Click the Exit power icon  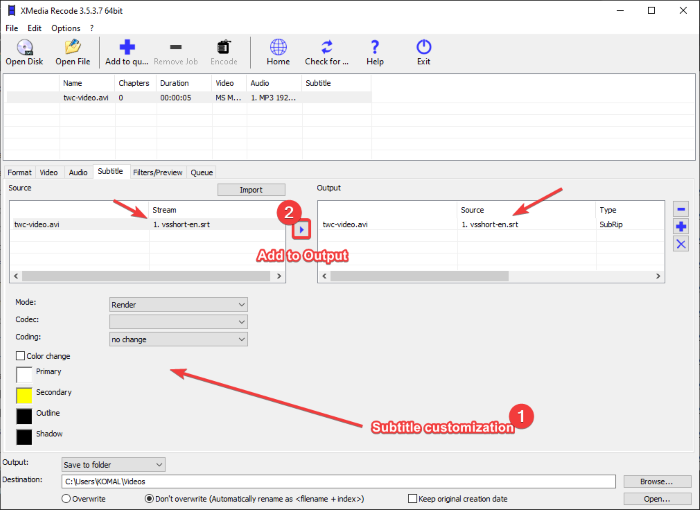click(x=424, y=47)
